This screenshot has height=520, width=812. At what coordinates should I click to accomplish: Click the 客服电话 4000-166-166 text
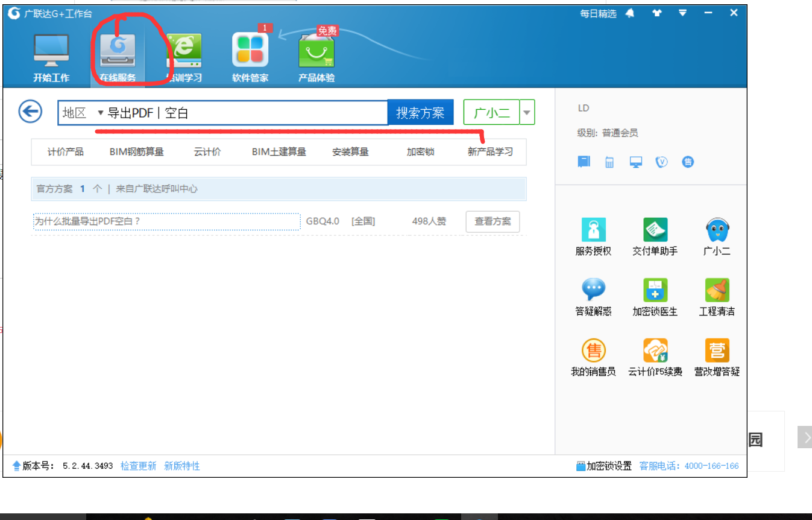pos(689,466)
